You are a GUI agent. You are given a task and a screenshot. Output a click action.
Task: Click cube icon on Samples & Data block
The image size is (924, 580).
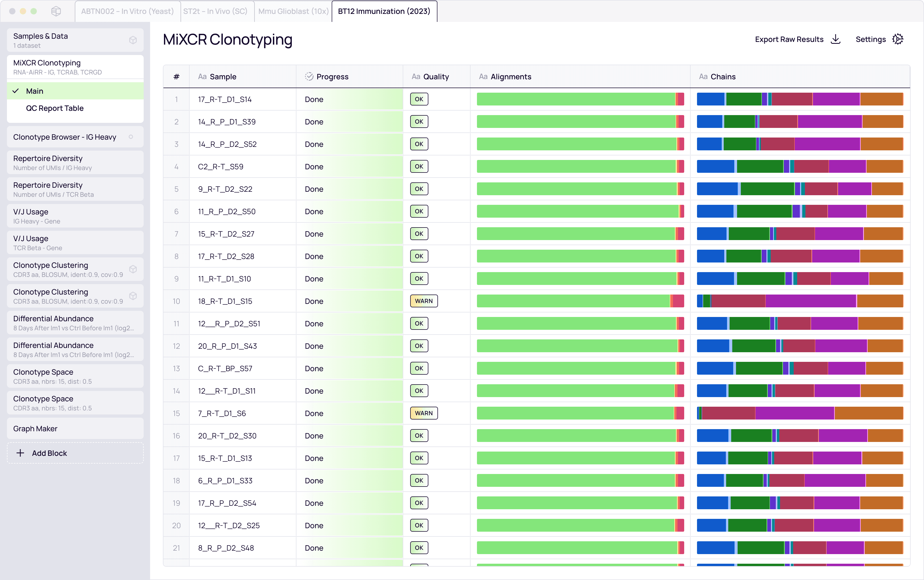(x=133, y=40)
